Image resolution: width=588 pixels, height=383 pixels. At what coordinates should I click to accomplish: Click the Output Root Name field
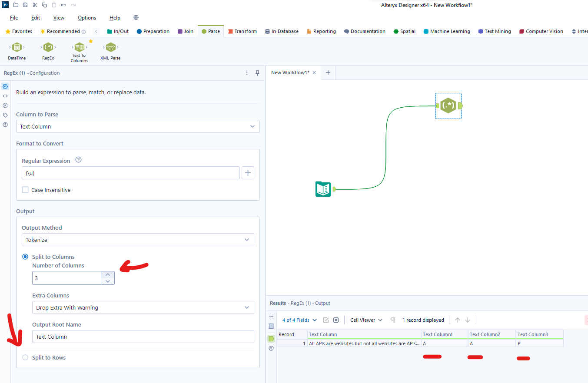coord(143,337)
